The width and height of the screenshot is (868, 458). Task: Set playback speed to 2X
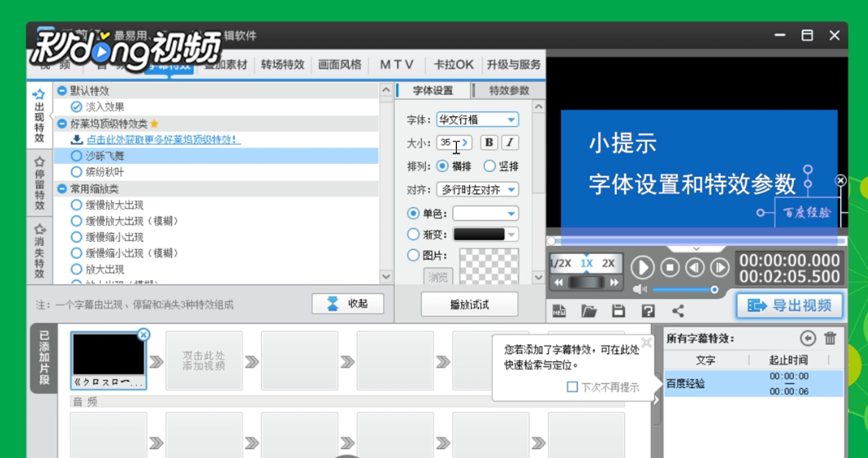click(608, 264)
